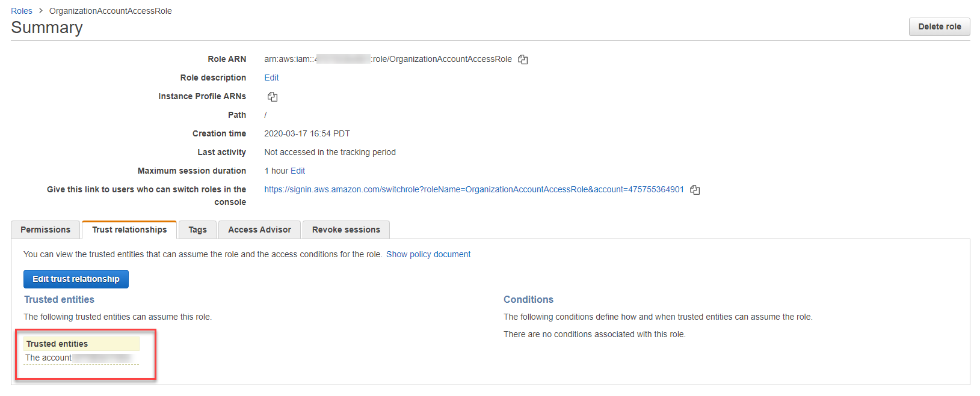Image resolution: width=980 pixels, height=396 pixels.
Task: Click the OrganizationAccountAccessRole breadcrumb text
Action: 111,11
